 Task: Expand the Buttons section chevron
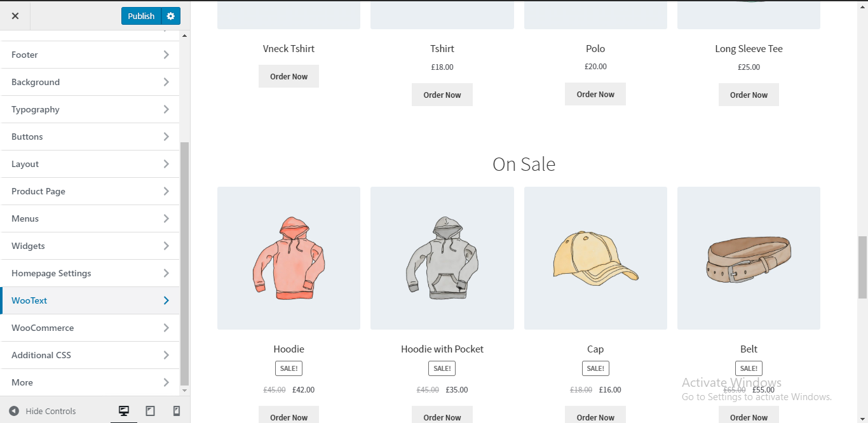166,137
